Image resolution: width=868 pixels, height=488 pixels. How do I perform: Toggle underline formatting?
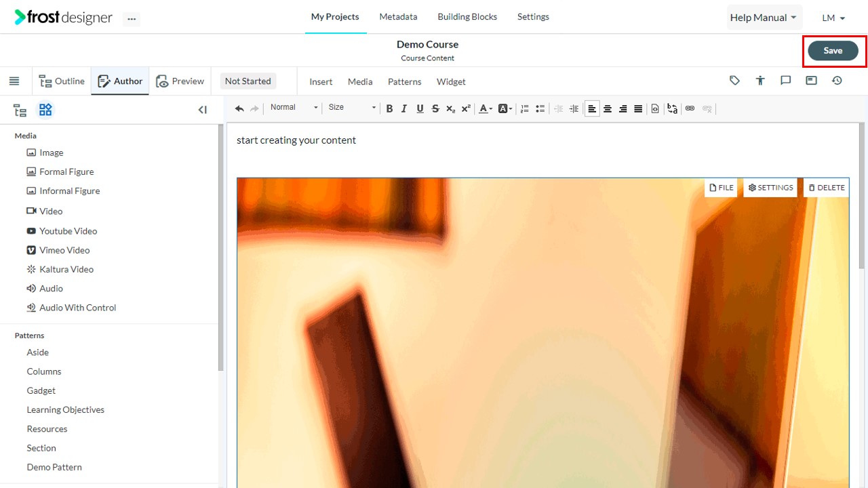click(420, 108)
